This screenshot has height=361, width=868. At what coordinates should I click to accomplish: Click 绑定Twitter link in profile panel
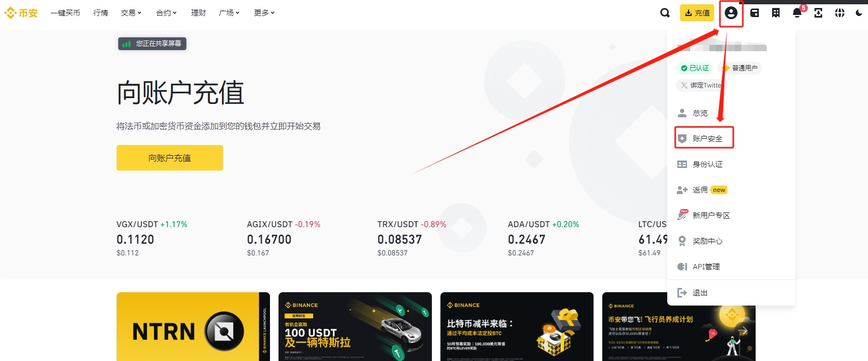pos(701,85)
